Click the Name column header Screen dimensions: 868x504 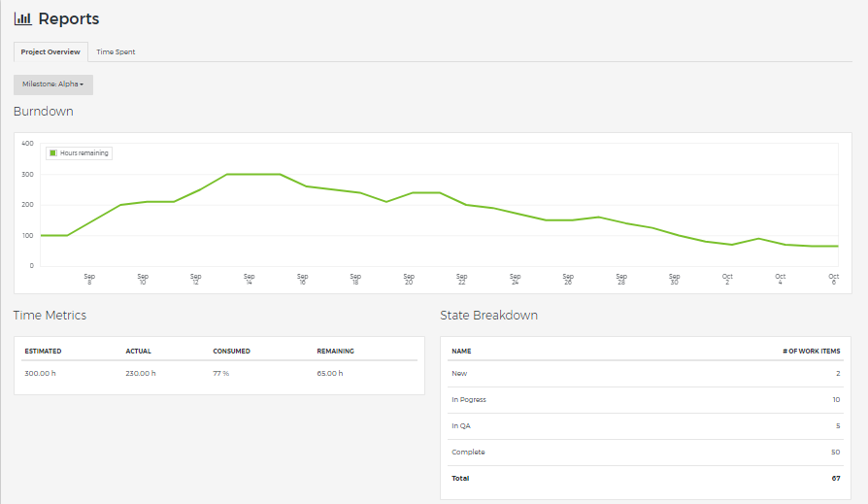pyautogui.click(x=461, y=351)
